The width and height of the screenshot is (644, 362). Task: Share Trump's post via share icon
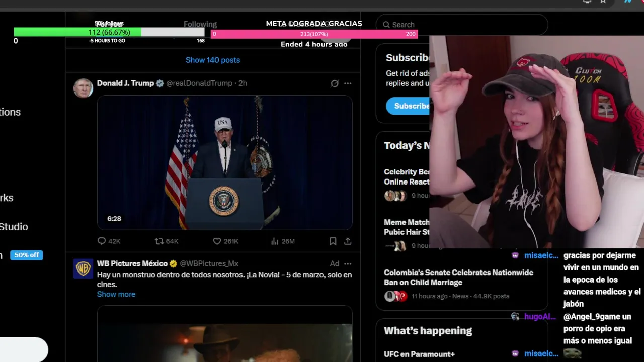coord(348,241)
